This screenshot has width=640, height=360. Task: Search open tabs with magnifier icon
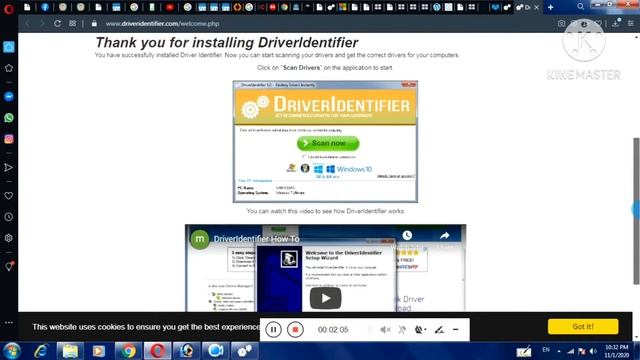580,7
